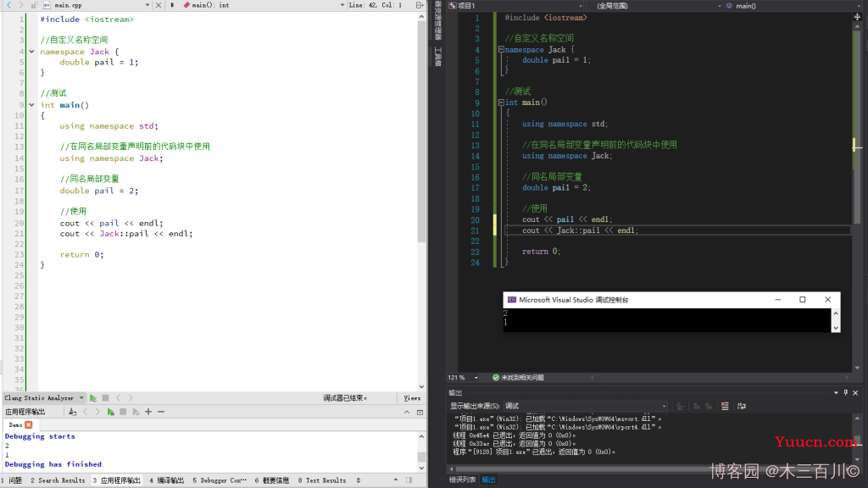Start the Clang Static Analyzer run
The width and height of the screenshot is (868, 488).
(x=93, y=398)
